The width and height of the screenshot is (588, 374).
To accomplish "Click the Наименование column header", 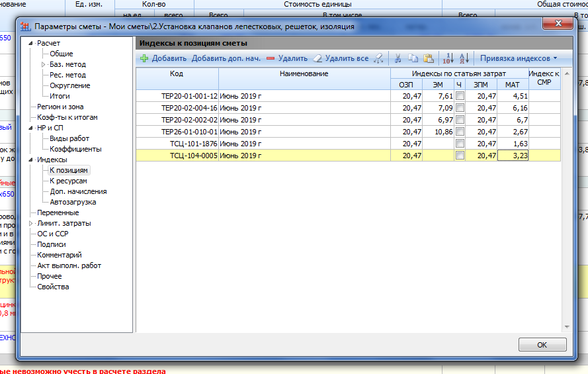I will [x=304, y=78].
